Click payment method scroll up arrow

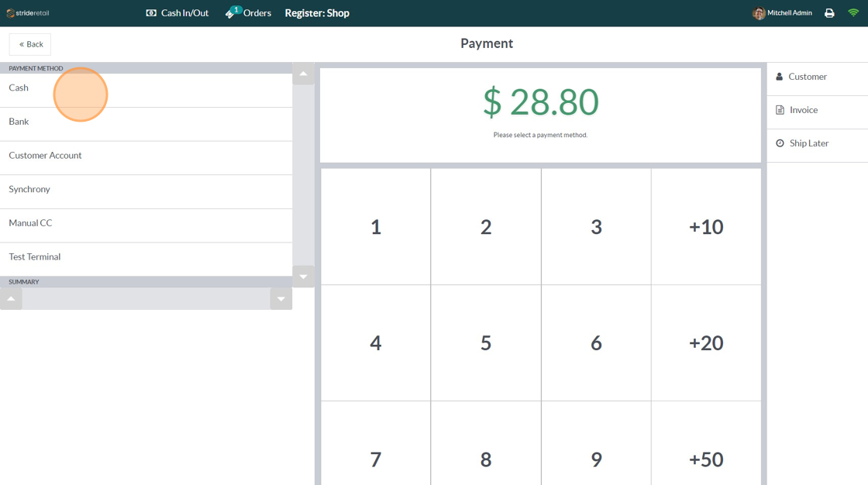[x=303, y=74]
